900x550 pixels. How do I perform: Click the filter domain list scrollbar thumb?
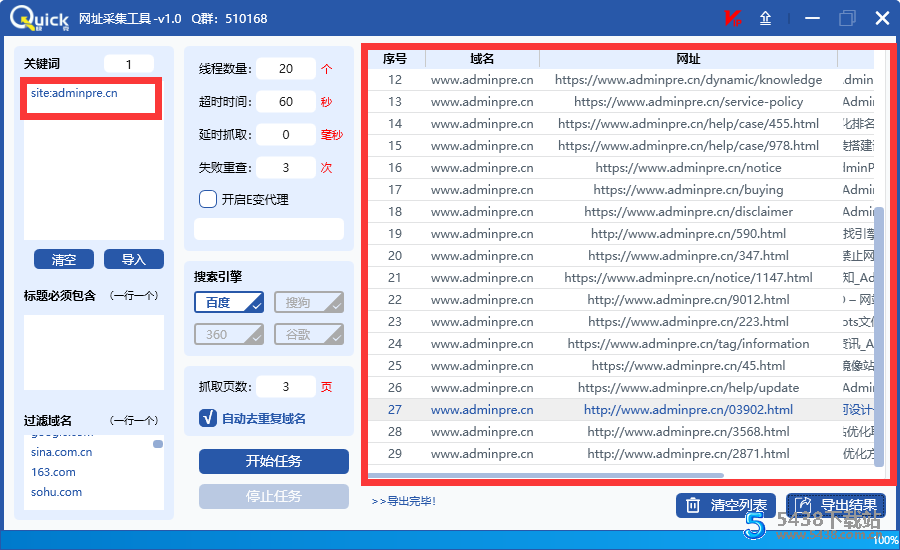click(x=158, y=444)
